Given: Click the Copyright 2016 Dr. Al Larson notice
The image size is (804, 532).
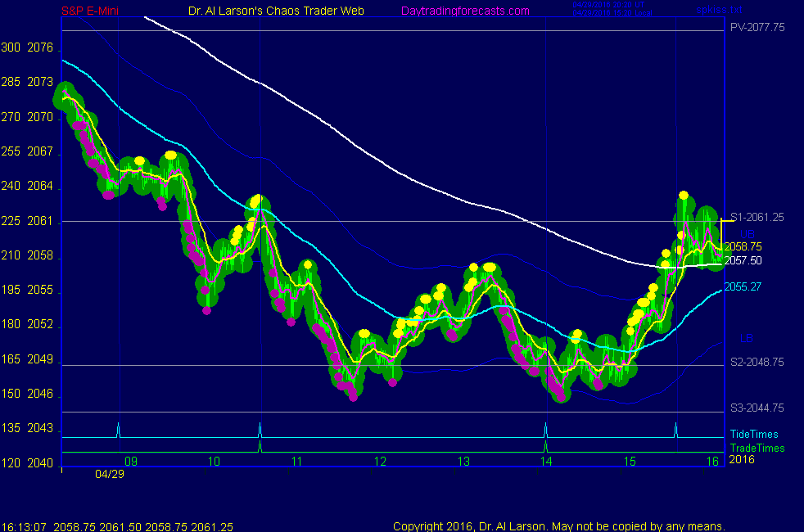Looking at the screenshot, I should (559, 526).
